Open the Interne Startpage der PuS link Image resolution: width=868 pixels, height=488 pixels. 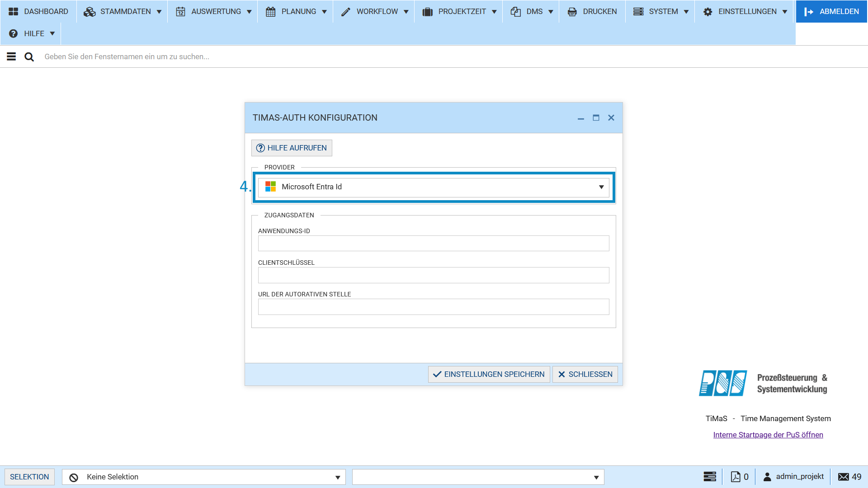(x=768, y=435)
